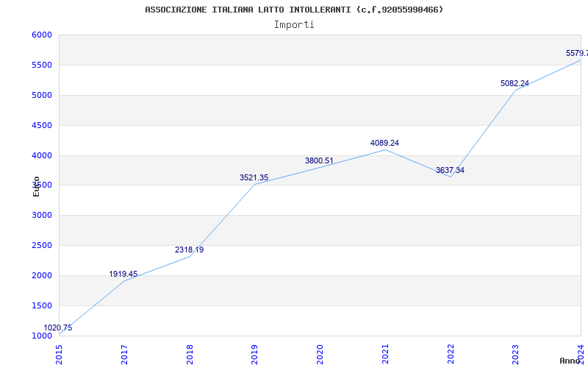
Task: Click the line data point for 2023
Action: [516, 90]
